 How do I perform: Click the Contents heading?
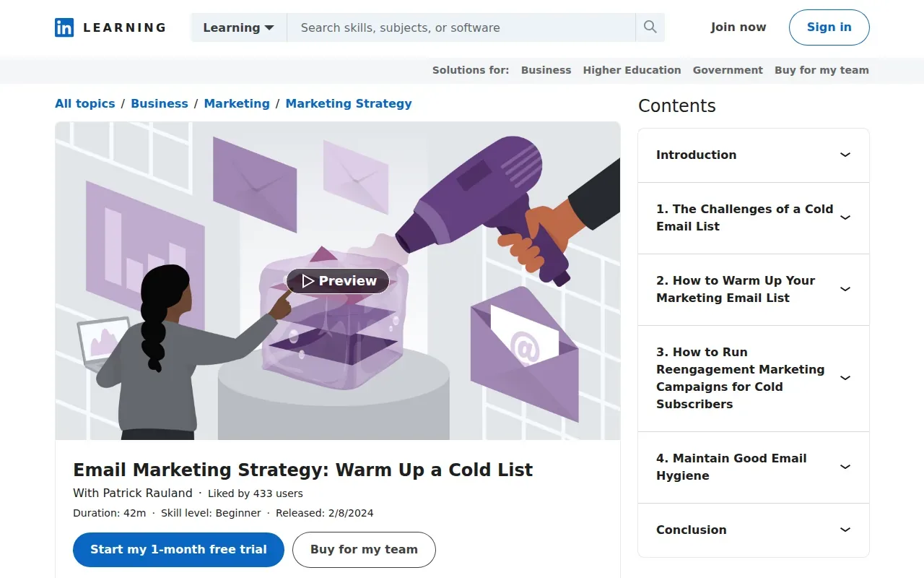tap(677, 106)
